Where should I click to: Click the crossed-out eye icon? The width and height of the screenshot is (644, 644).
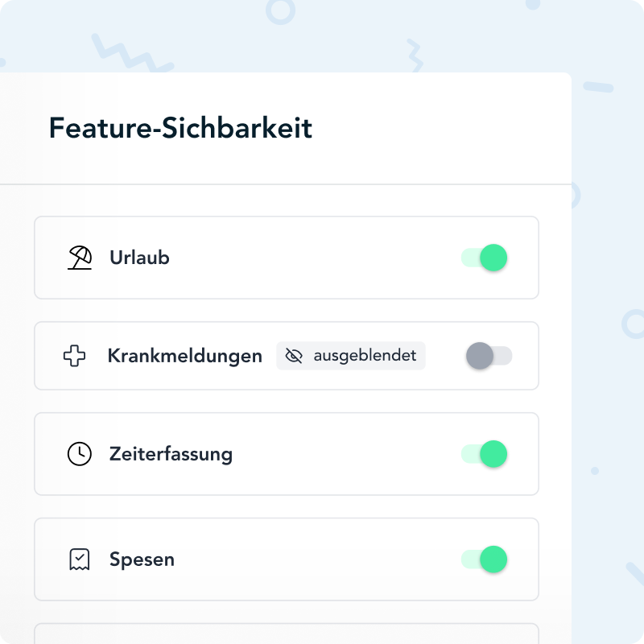coord(294,356)
